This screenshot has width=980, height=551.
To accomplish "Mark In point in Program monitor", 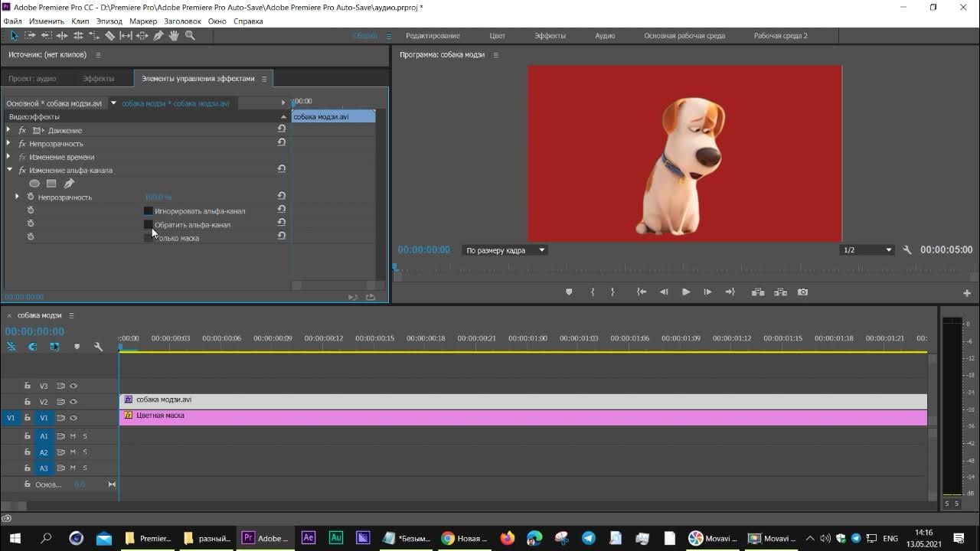I will (593, 292).
